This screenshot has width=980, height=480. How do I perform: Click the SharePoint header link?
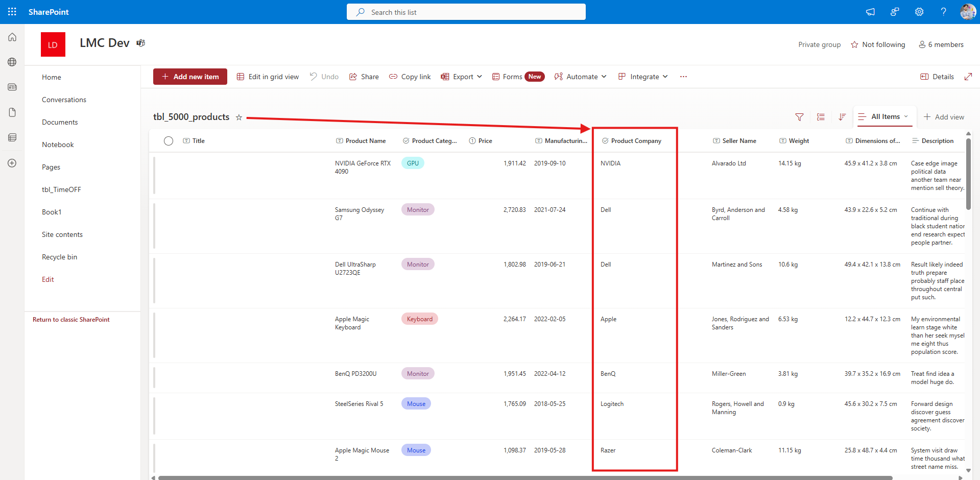[x=49, y=12]
